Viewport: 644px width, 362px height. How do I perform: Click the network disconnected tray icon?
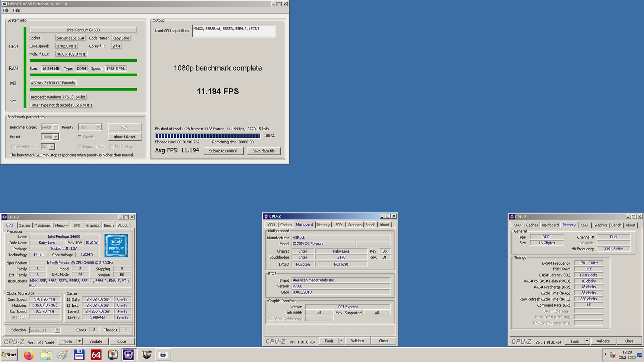click(613, 355)
